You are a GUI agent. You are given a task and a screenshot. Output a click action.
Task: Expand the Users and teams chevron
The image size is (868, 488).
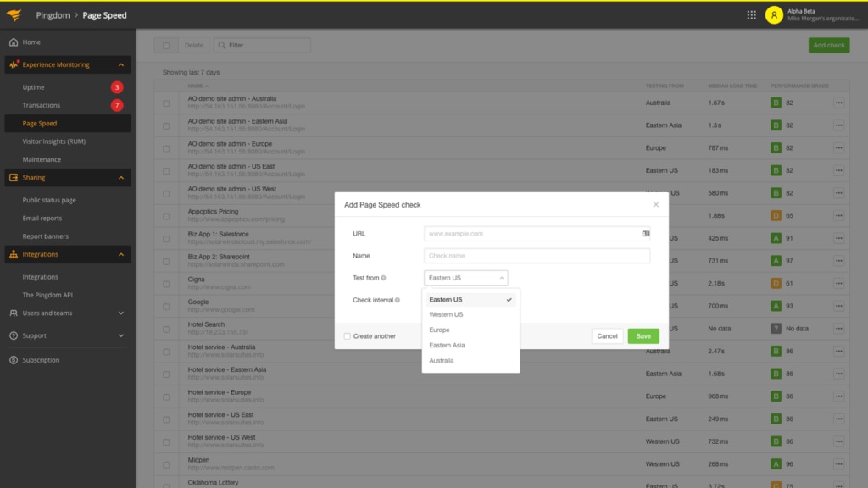[x=120, y=313]
